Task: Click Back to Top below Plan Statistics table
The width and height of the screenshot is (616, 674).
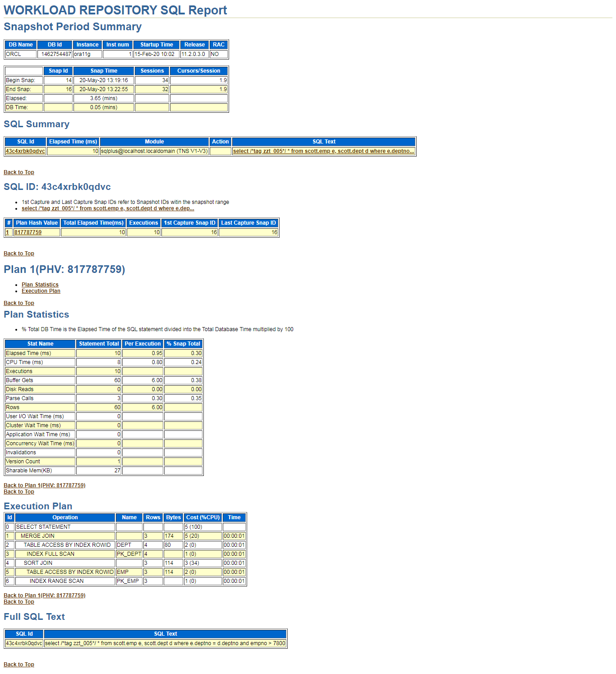Action: point(18,491)
